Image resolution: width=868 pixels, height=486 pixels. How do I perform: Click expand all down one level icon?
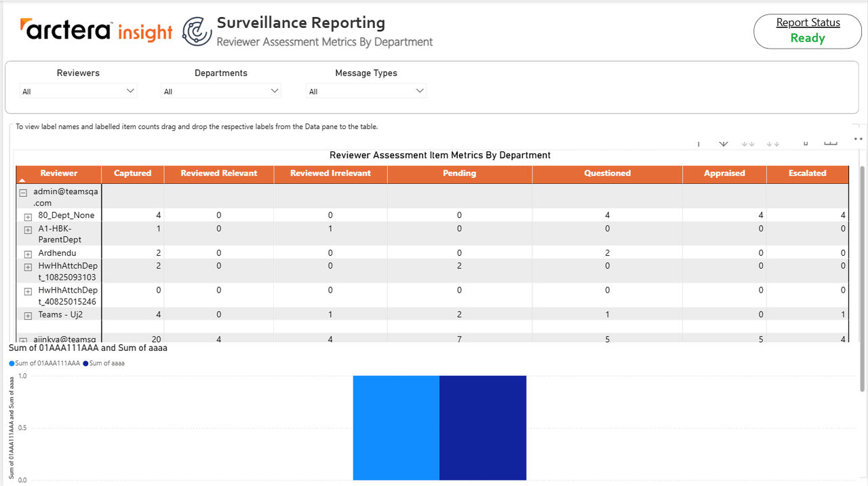pyautogui.click(x=772, y=143)
